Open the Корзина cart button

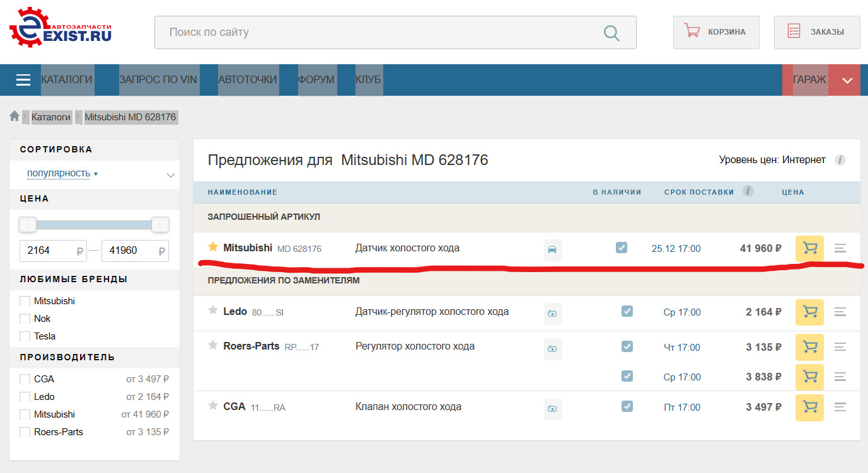tap(716, 32)
